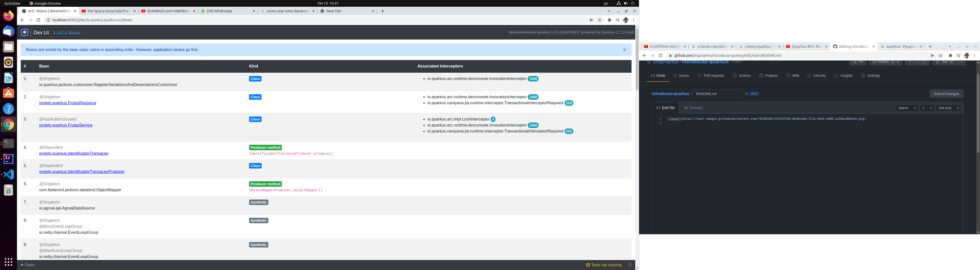Open the projeto.quarkus.FrutasService bean link
Image resolution: width=980 pixels, height=270 pixels.
pyautogui.click(x=65, y=125)
